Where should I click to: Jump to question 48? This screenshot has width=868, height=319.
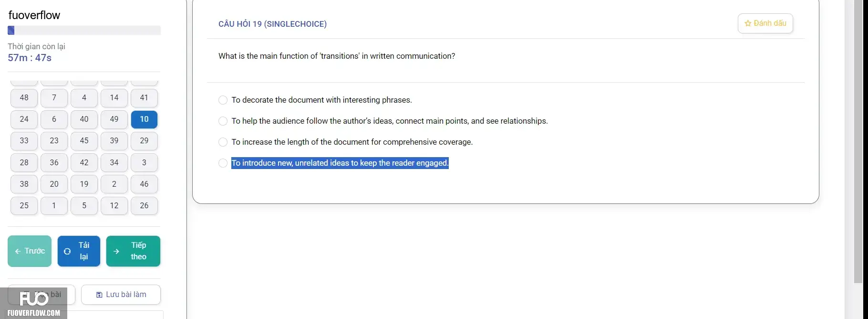[24, 98]
